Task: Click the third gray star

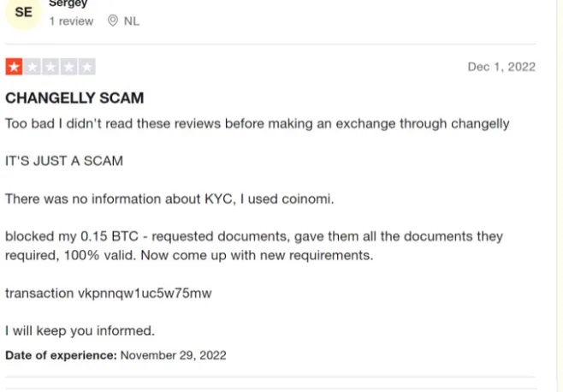Action: [x=50, y=67]
